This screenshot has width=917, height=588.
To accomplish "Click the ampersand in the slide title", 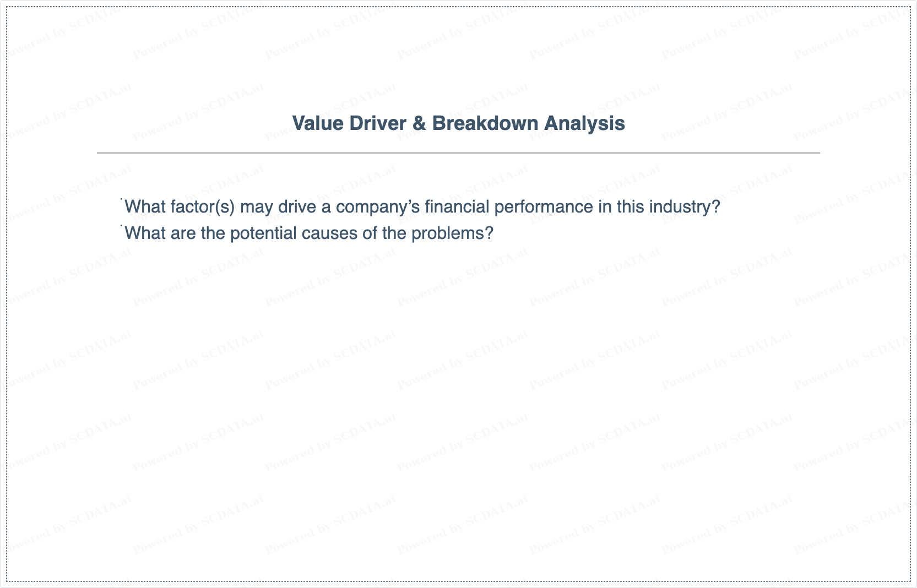I will coord(419,123).
